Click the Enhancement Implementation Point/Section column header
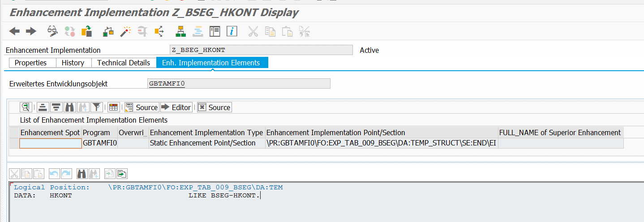Image resolution: width=644 pixels, height=222 pixels. click(x=336, y=132)
